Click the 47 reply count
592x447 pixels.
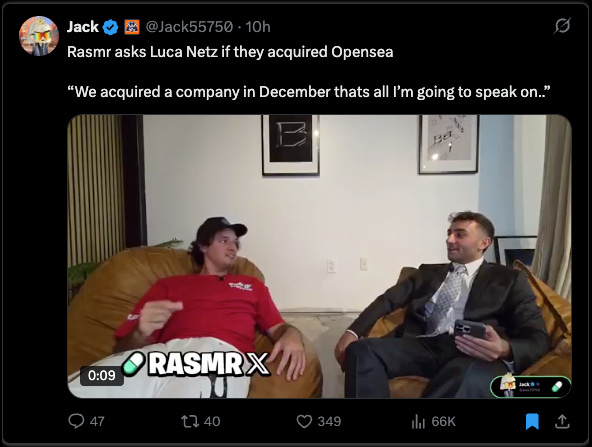click(x=97, y=421)
